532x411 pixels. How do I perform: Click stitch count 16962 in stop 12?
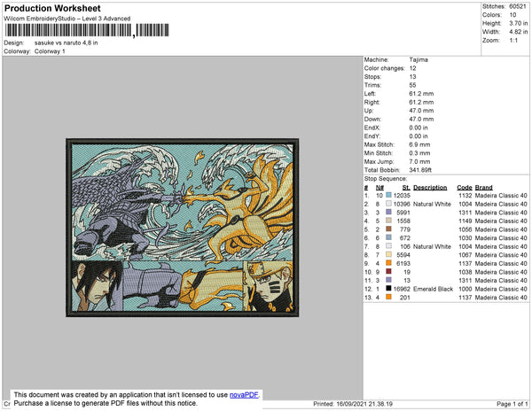(x=402, y=289)
